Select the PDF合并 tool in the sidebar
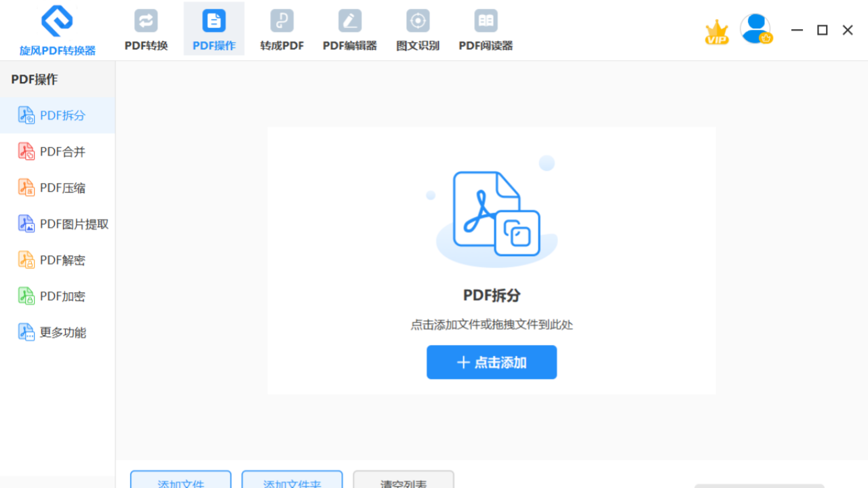This screenshot has width=868, height=488. tap(63, 151)
